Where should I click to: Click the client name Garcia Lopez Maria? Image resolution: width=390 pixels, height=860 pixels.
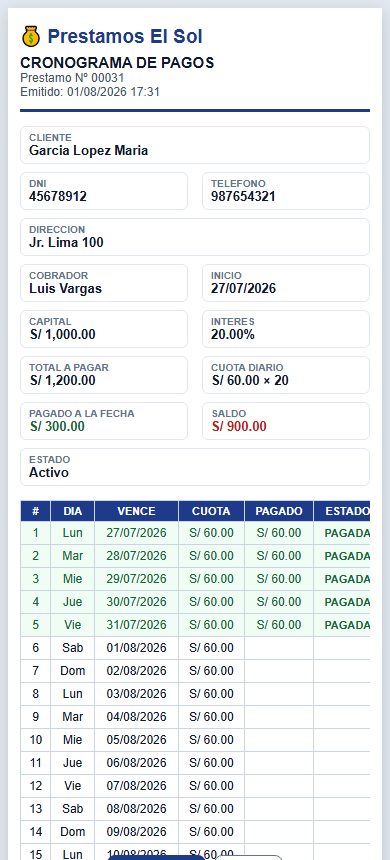coord(88,151)
